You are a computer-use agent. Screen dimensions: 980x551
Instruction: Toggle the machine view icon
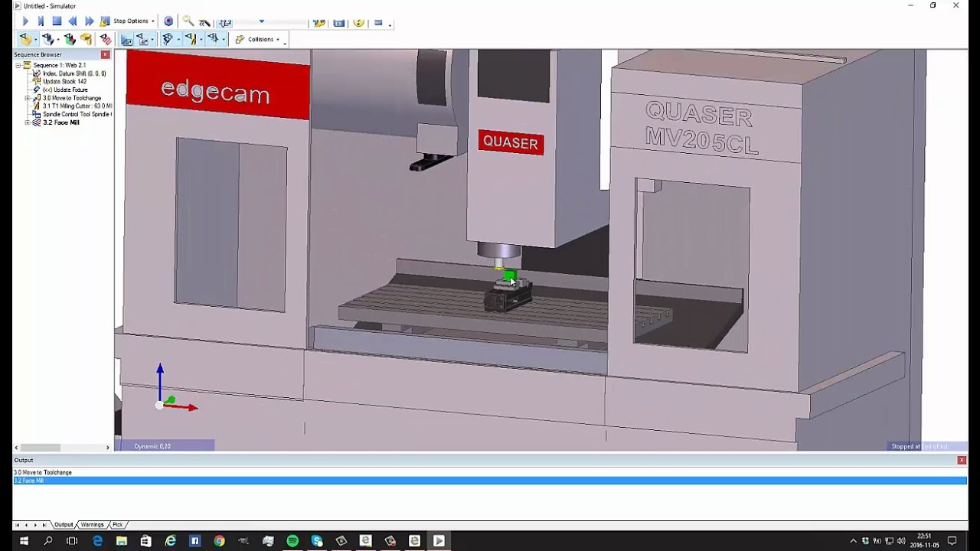pyautogui.click(x=127, y=40)
